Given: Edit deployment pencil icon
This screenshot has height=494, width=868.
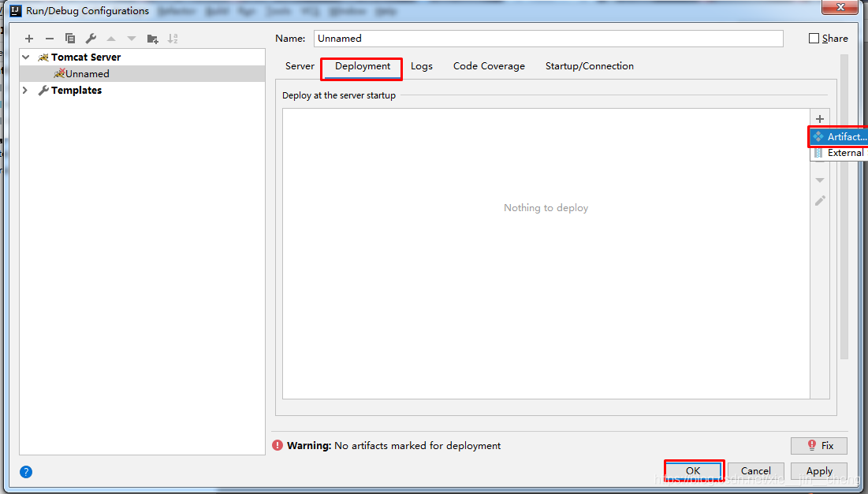Looking at the screenshot, I should tap(820, 201).
